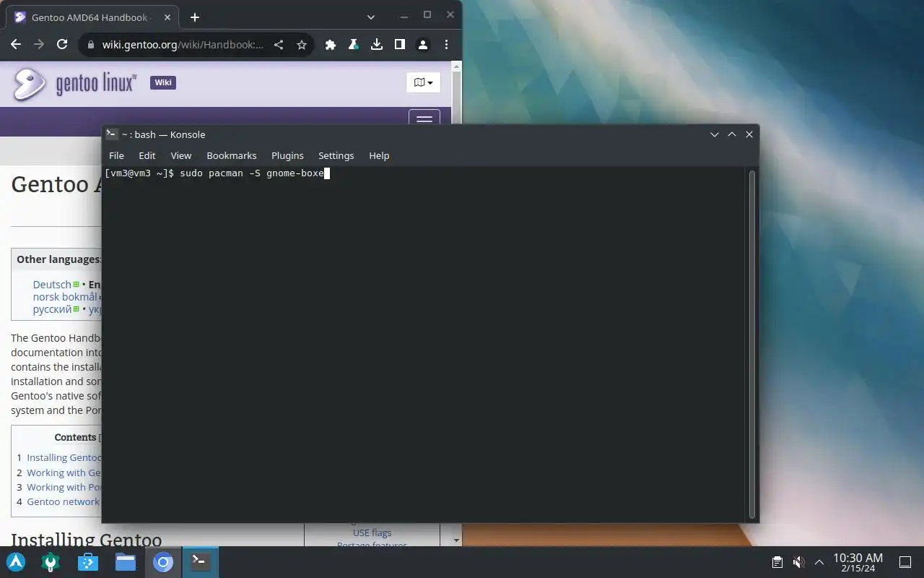Click the Konsole terminal scrollbar
This screenshot has width=924, height=578.
point(752,344)
